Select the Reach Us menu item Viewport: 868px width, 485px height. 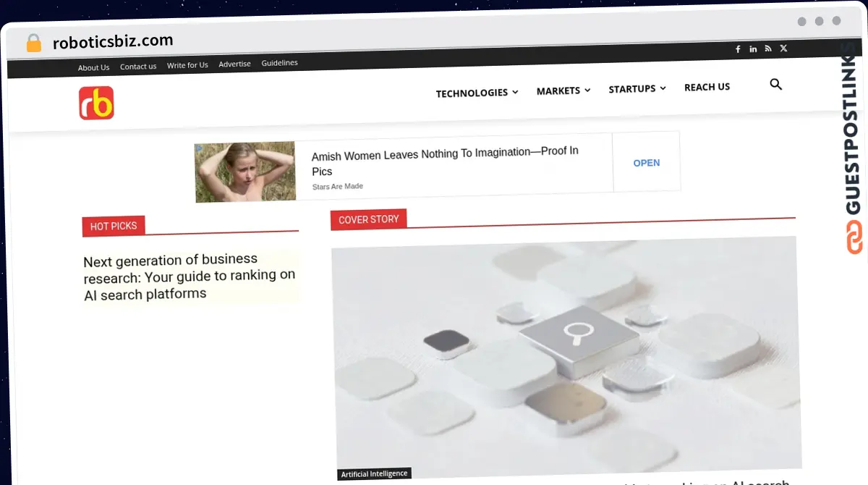(707, 87)
